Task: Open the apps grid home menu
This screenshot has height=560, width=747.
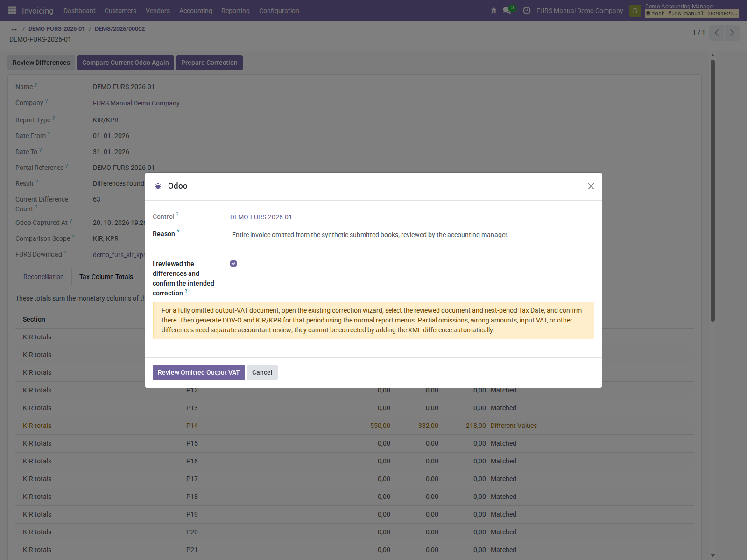Action: 13,10
